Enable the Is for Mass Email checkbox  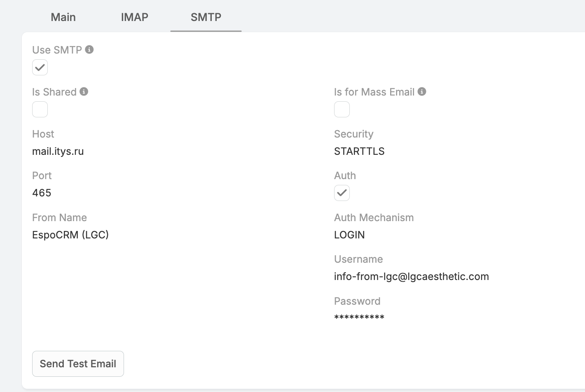click(342, 110)
